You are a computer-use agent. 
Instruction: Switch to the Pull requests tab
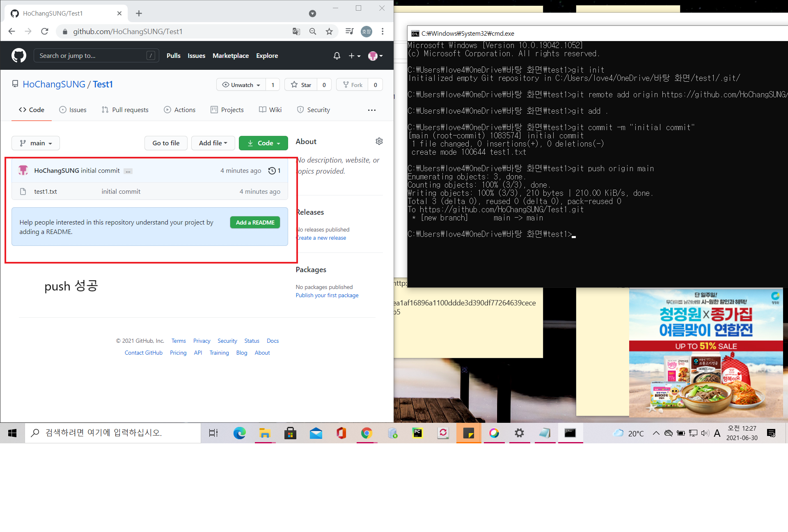pyautogui.click(x=125, y=110)
